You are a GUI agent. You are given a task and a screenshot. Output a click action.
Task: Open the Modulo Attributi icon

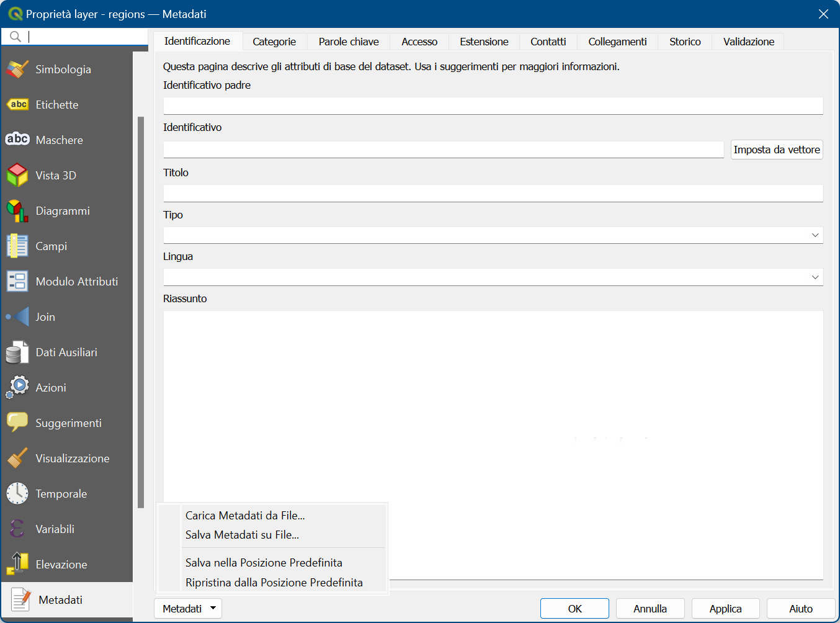17,281
